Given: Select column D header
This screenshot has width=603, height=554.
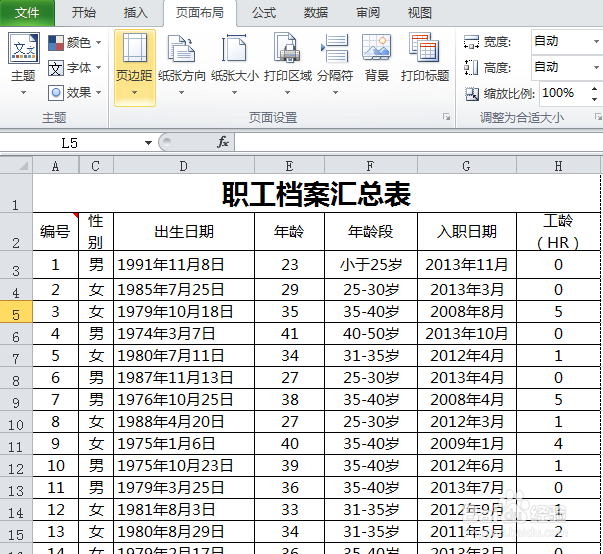Looking at the screenshot, I should (x=184, y=166).
